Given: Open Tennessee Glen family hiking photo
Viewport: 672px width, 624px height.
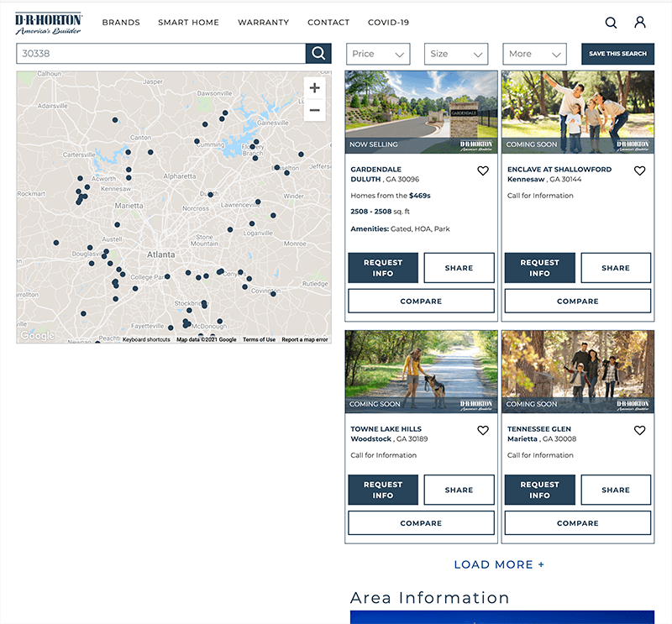Looking at the screenshot, I should (578, 371).
